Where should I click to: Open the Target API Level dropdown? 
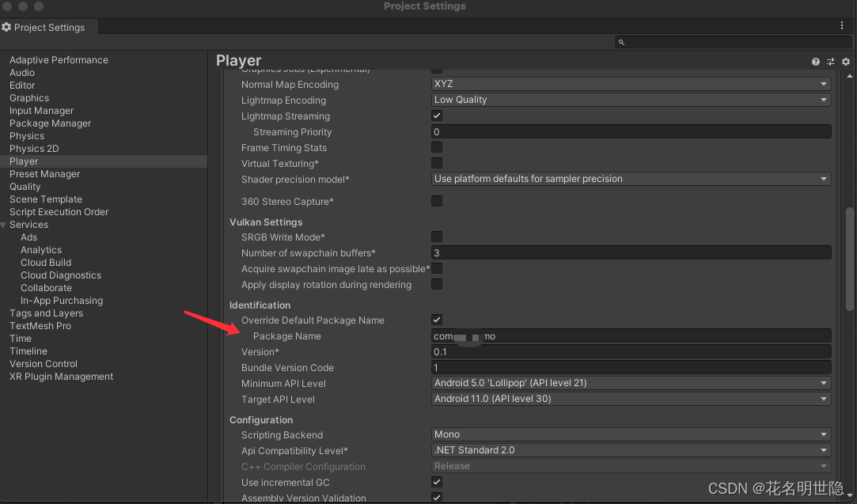point(631,399)
